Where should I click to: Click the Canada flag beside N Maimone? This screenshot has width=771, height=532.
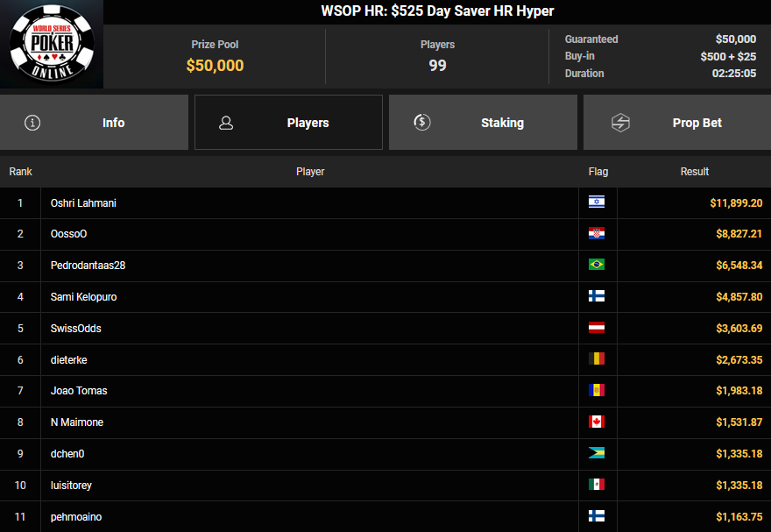597,422
